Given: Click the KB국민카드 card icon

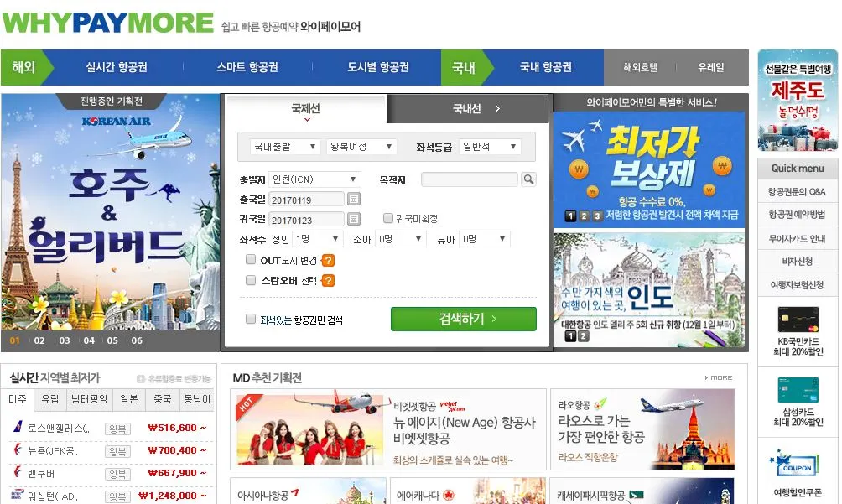Looking at the screenshot, I should (x=798, y=320).
